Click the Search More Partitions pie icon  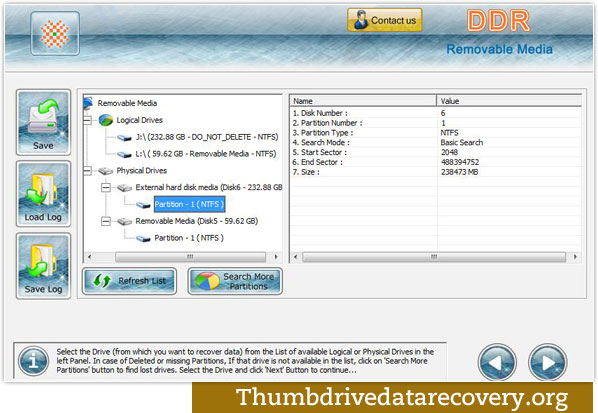tap(207, 281)
